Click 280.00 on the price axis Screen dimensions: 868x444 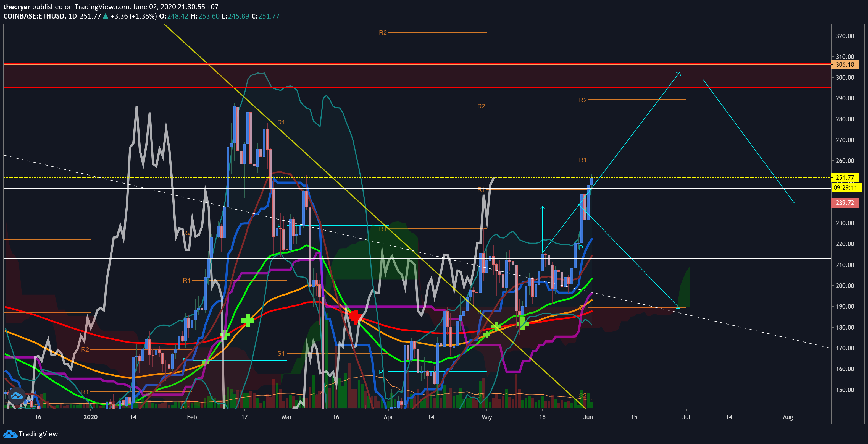[845, 119]
